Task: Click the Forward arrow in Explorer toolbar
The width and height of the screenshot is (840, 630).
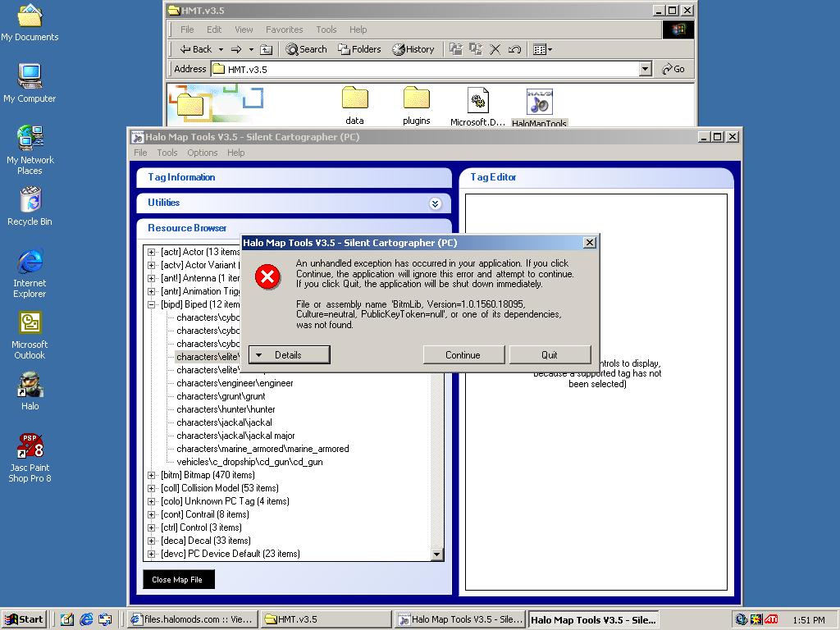Action: 236,49
